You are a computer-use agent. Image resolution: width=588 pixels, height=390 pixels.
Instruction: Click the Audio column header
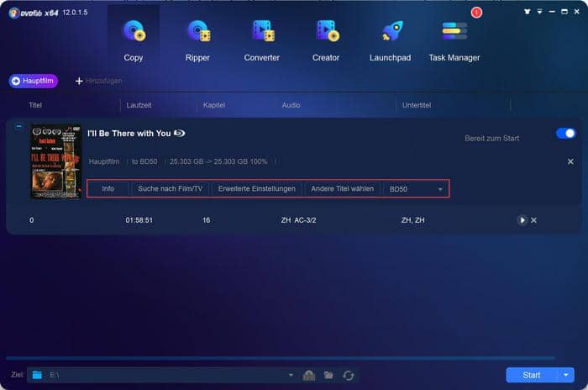(291, 105)
